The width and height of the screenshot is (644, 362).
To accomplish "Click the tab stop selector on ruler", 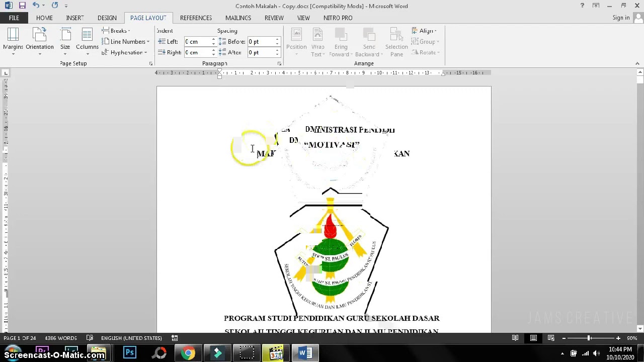I will [x=6, y=73].
